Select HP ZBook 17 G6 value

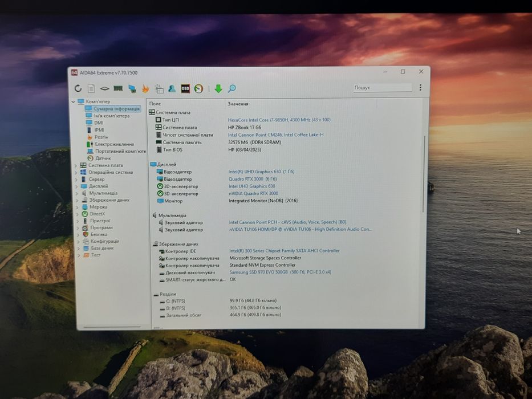[x=245, y=128]
